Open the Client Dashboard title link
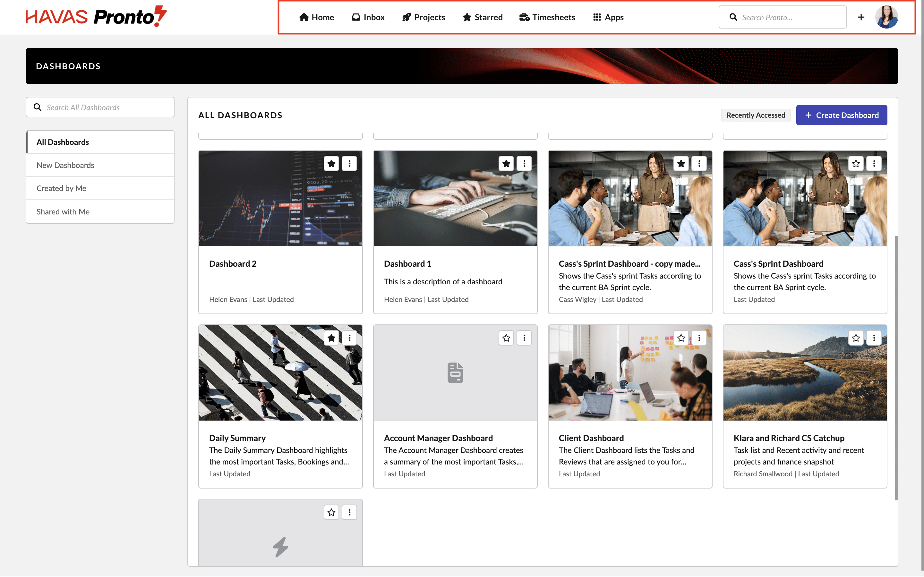The image size is (924, 577). point(591,438)
